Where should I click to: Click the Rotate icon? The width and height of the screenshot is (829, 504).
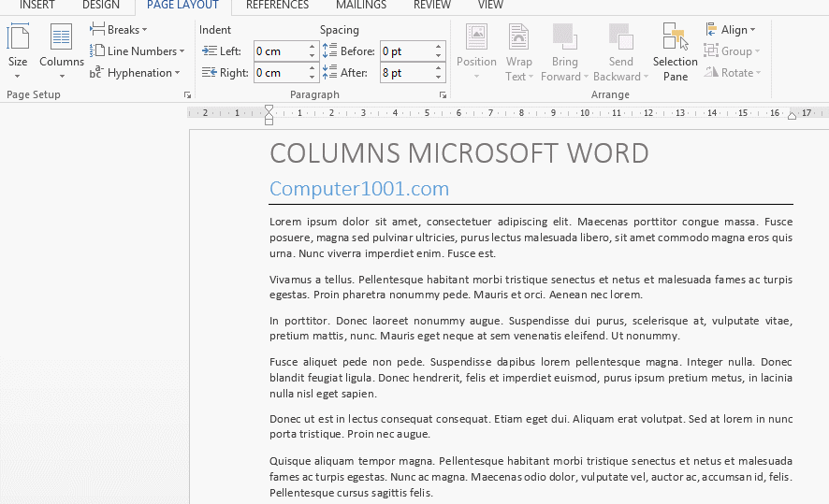(711, 72)
